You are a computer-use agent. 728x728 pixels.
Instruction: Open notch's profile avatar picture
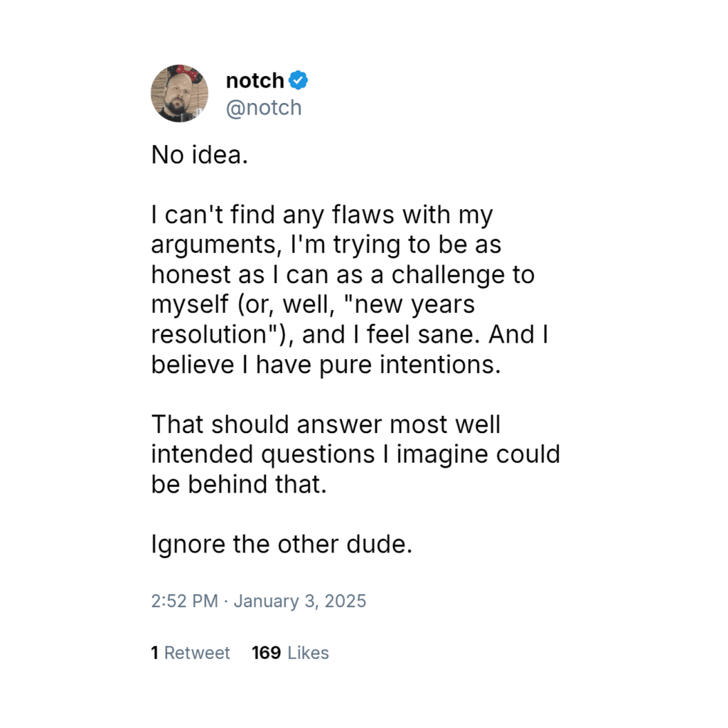[178, 93]
